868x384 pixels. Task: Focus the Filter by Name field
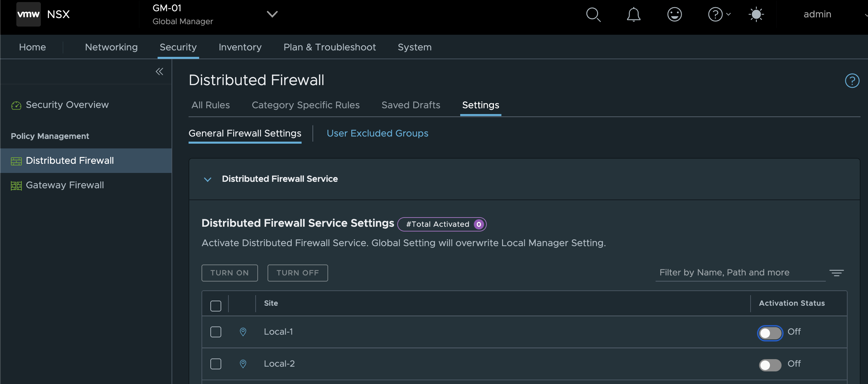tap(740, 272)
